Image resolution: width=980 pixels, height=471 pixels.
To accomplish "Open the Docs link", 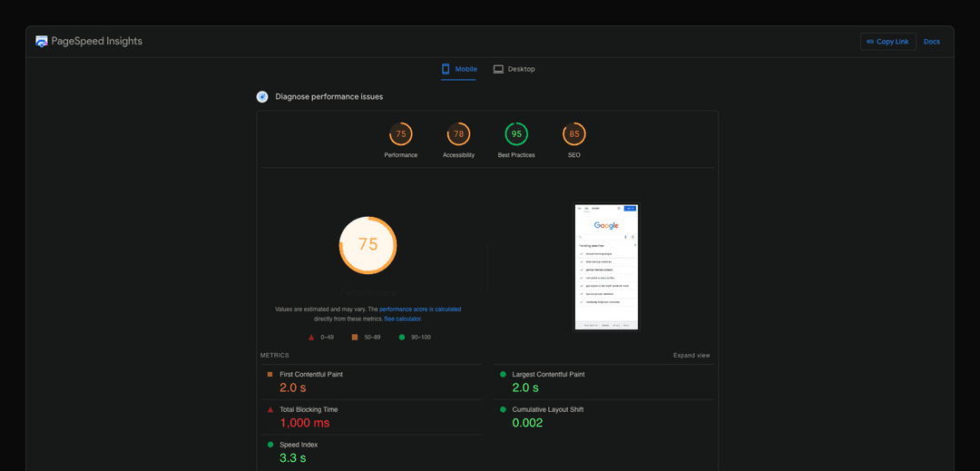I will tap(931, 42).
